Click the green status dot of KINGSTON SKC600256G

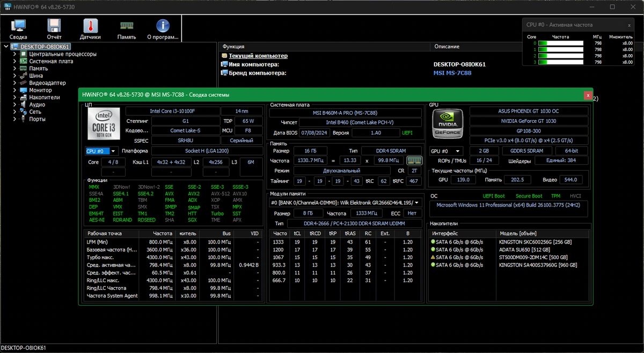[x=433, y=242]
